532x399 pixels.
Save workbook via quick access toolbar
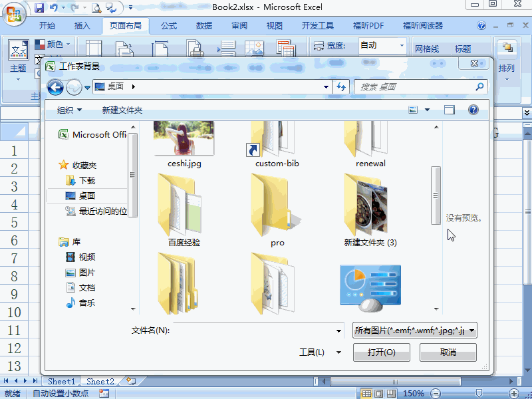coord(39,7)
